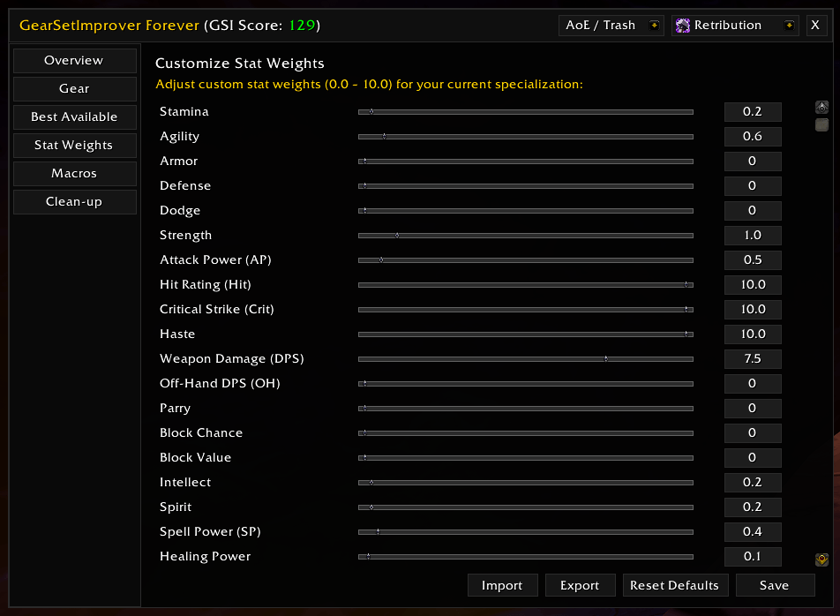Click the Block Value value field
The image size is (840, 616).
753,457
